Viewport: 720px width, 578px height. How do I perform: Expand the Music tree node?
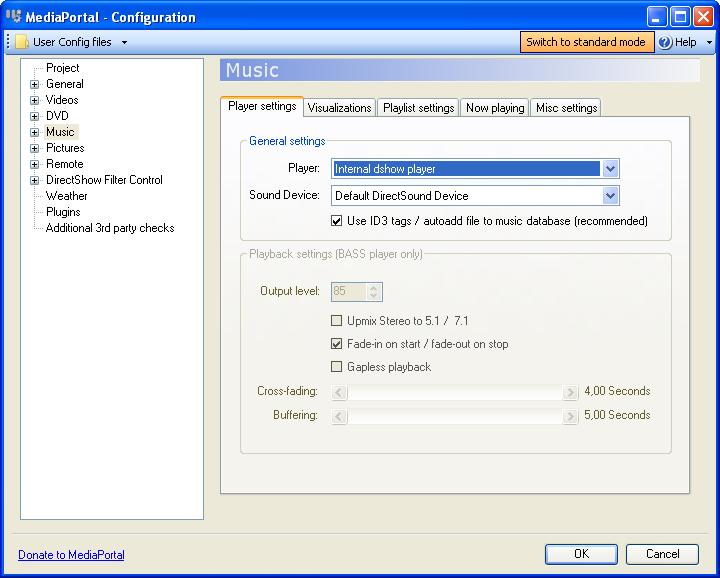tap(34, 132)
